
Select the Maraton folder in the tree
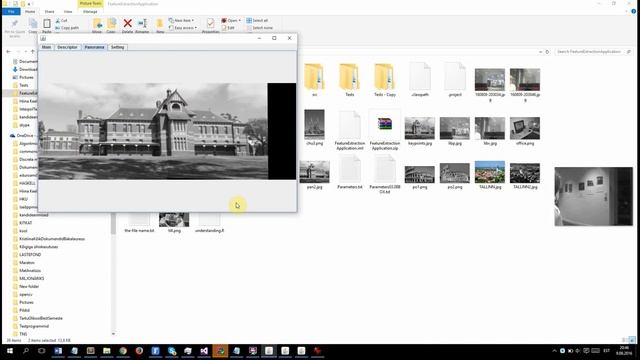click(x=27, y=262)
